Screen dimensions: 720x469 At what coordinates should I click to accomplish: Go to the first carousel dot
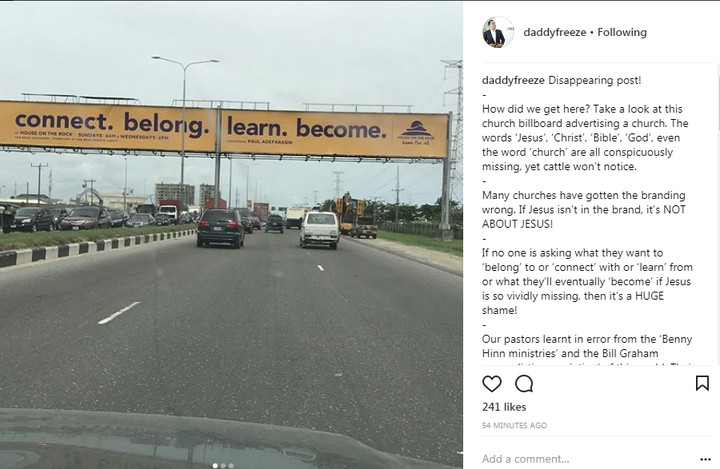click(215, 465)
